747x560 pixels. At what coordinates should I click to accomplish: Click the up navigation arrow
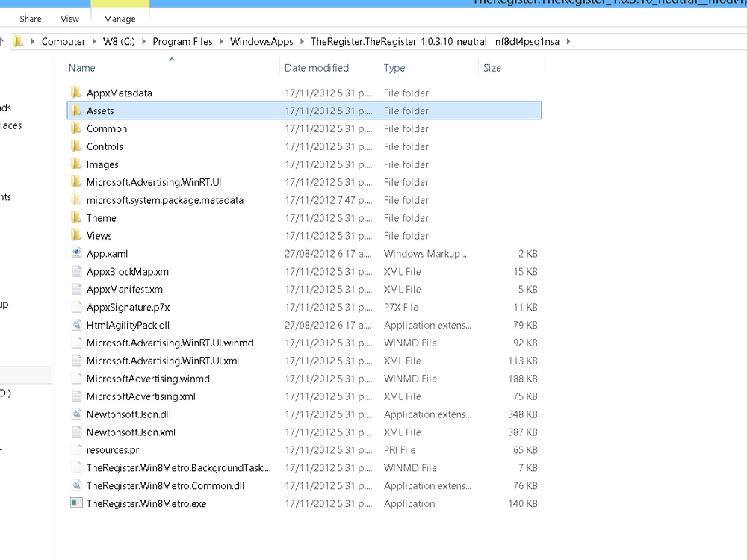coord(2,41)
